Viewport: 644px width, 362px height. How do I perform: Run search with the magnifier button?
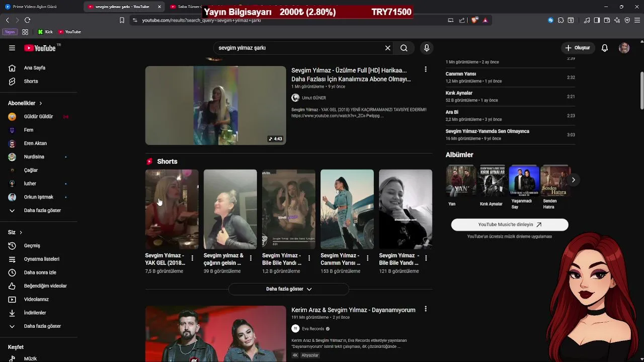[404, 48]
